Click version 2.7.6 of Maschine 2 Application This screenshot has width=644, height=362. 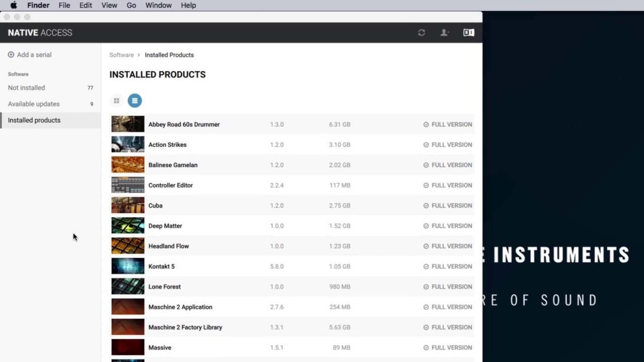pyautogui.click(x=277, y=307)
